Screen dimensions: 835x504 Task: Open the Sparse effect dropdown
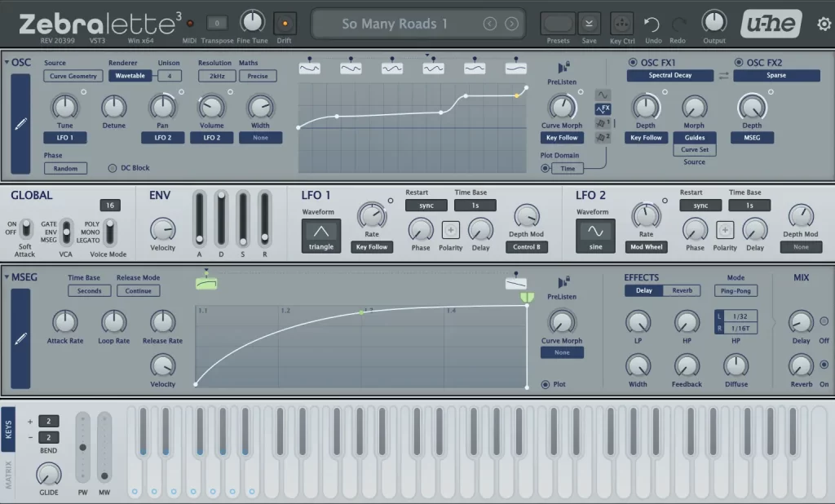tap(776, 76)
